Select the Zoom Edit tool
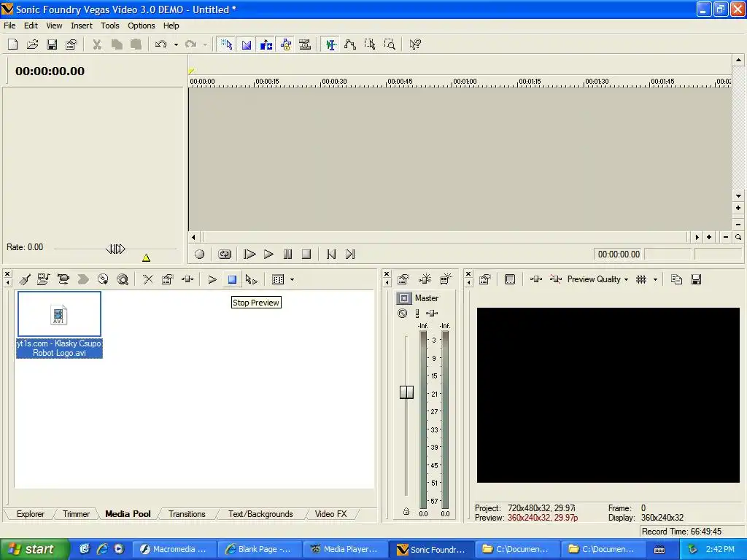 pos(390,44)
